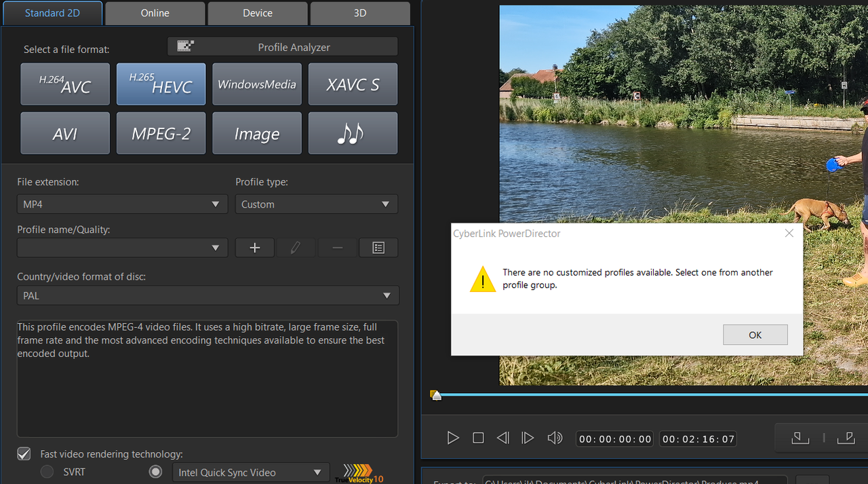Open the Country/video format PAL dropdown
The height and width of the screenshot is (484, 868).
point(208,295)
